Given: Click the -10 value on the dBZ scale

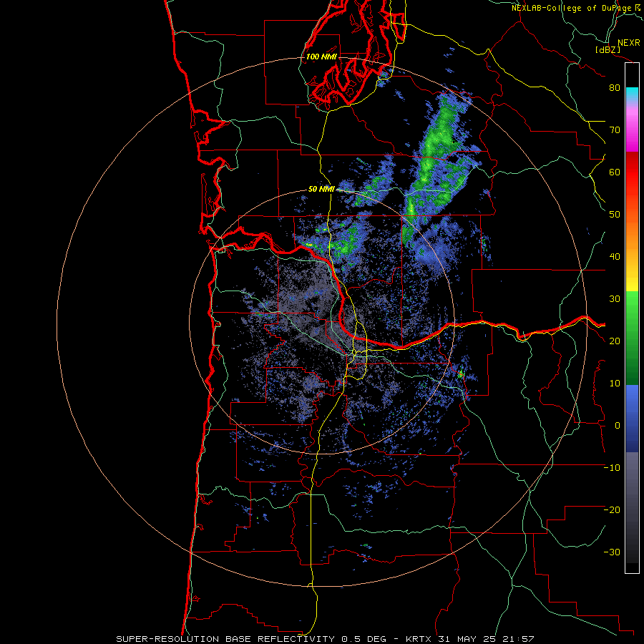Looking at the screenshot, I should 612,468.
